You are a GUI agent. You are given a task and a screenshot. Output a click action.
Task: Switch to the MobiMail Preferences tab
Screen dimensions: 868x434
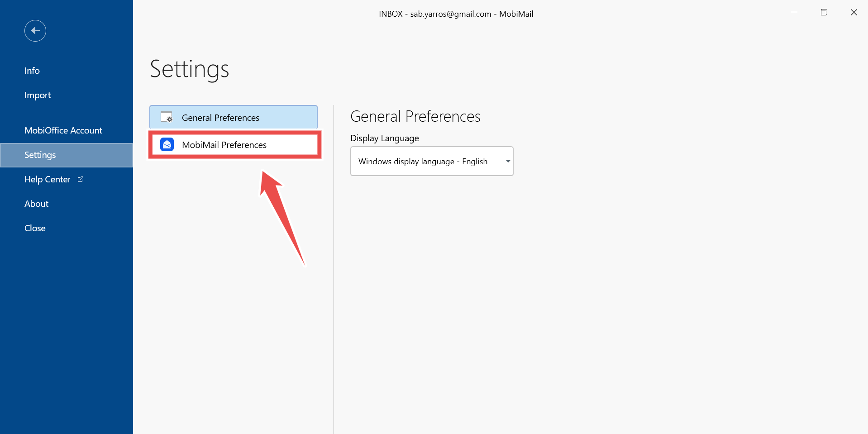pyautogui.click(x=235, y=145)
